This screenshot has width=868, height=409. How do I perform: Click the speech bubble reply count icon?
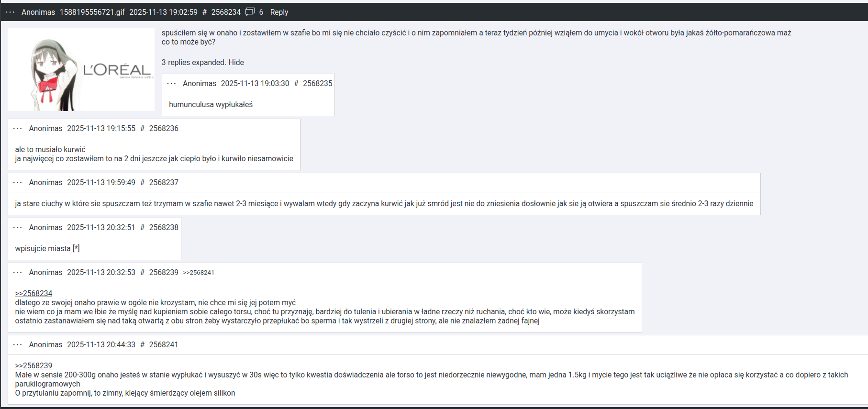[x=250, y=12]
